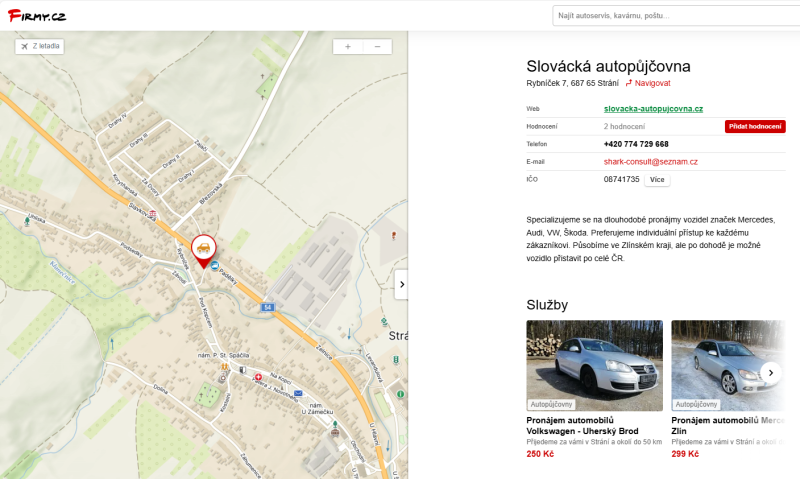Screen dimensions: 800x479
Task: Open the Mercedes car rental photo
Action: point(728,366)
